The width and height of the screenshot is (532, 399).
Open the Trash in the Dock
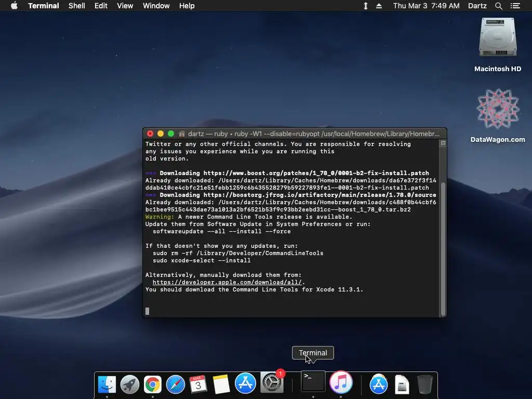424,384
